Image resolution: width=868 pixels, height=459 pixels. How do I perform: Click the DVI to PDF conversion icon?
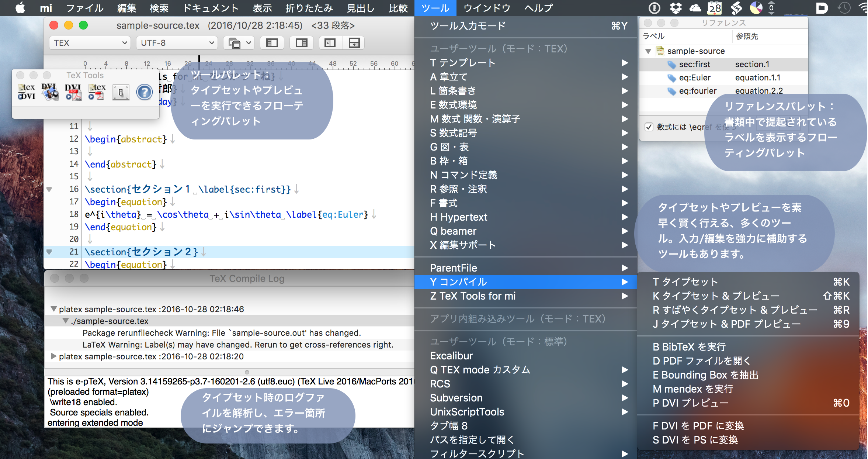(73, 92)
